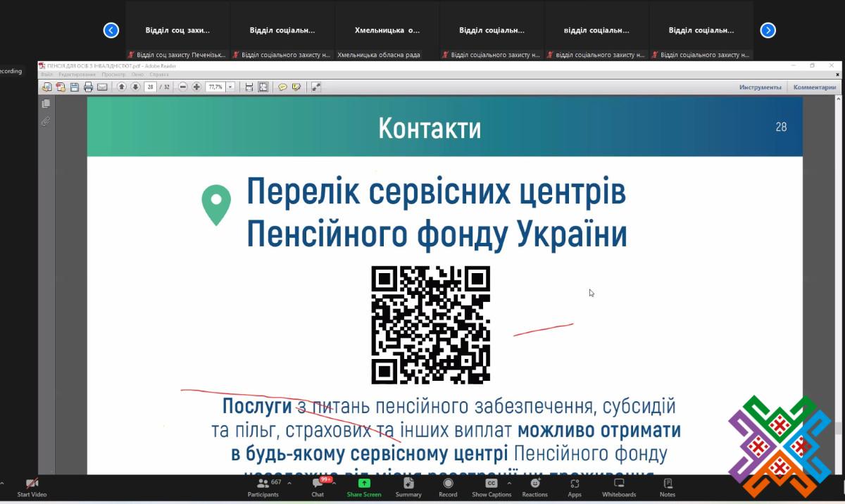The height and width of the screenshot is (504, 845).
Task: Toggle Show Captions
Action: click(492, 487)
